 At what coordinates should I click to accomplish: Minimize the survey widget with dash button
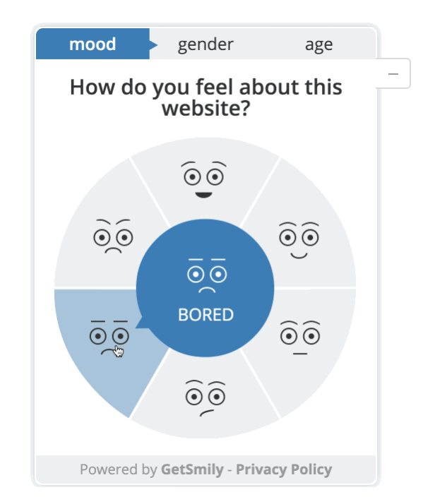point(393,73)
